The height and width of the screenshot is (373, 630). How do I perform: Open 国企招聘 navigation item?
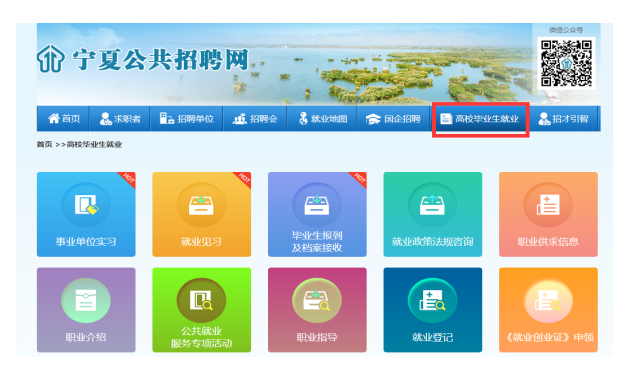tap(393, 119)
